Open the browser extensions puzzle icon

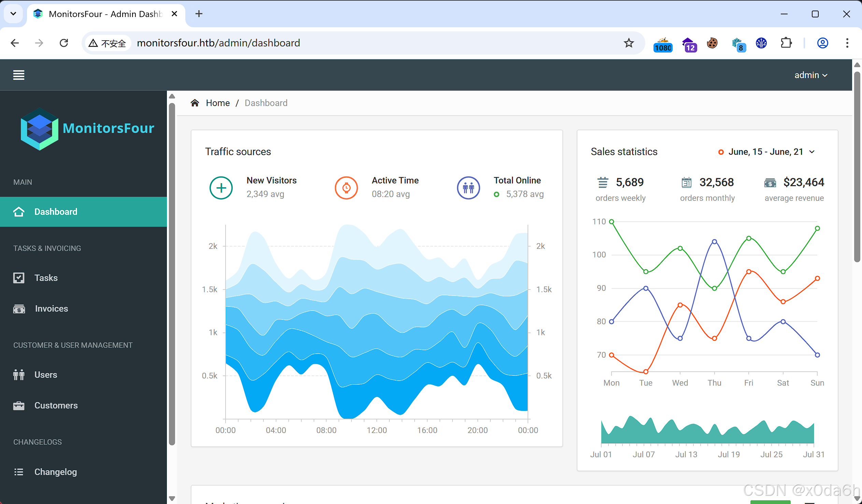[786, 43]
